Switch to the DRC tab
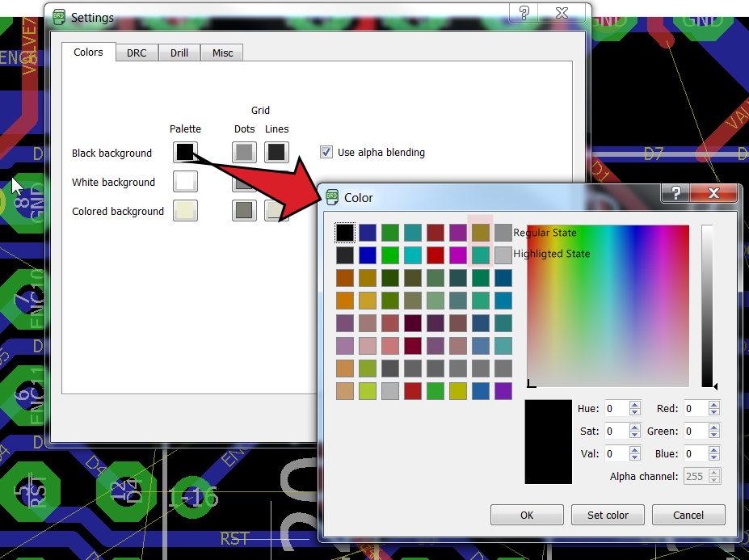 (137, 53)
